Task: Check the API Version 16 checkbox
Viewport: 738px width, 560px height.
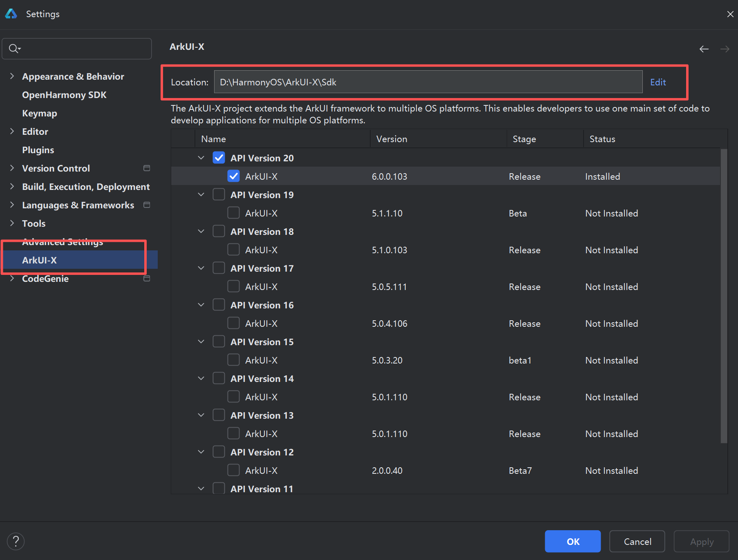Action: [219, 305]
